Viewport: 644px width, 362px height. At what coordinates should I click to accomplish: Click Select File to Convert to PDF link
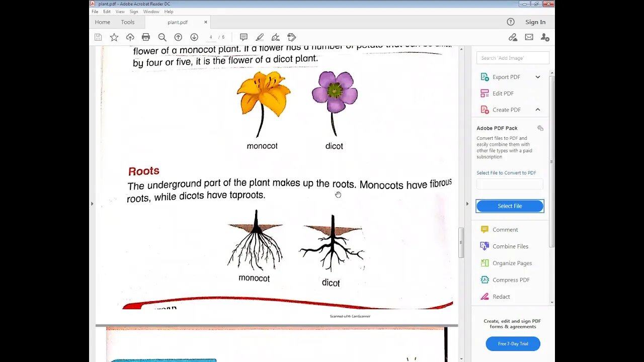[506, 173]
